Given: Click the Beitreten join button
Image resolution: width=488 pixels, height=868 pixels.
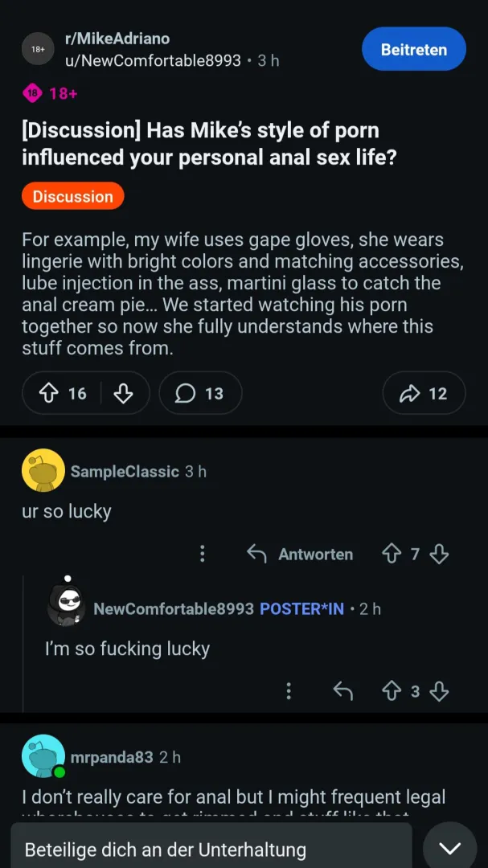Looking at the screenshot, I should [x=414, y=49].
